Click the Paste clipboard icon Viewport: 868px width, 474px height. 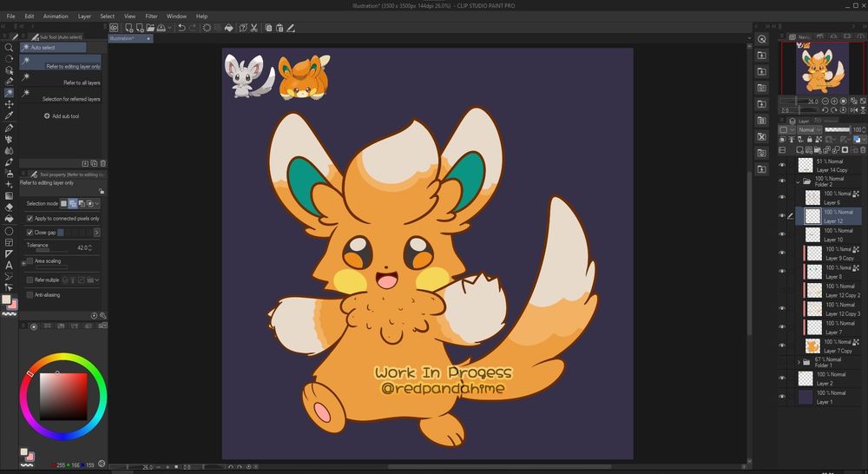point(279,28)
